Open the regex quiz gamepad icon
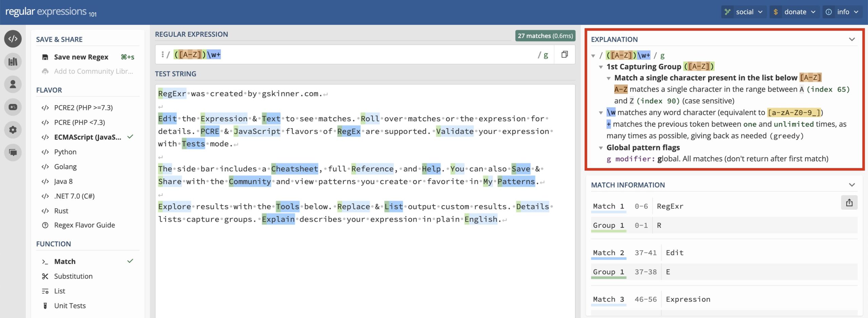The height and width of the screenshot is (318, 868). [x=13, y=107]
